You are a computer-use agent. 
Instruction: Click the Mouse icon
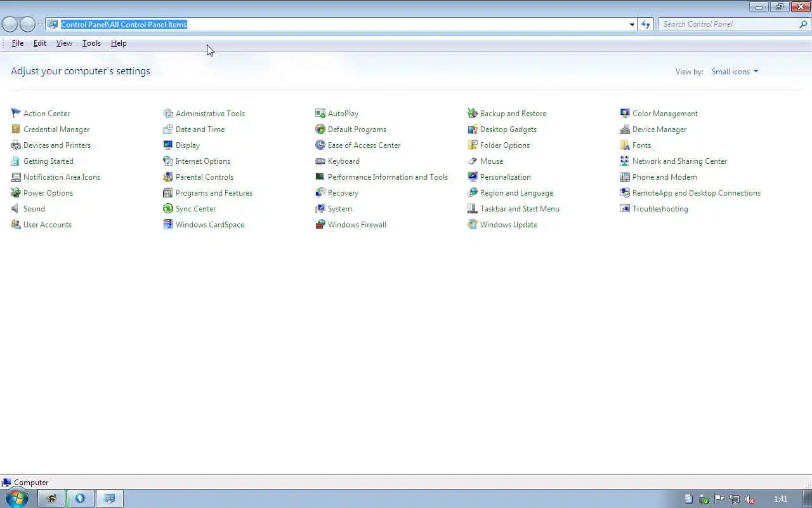[473, 161]
